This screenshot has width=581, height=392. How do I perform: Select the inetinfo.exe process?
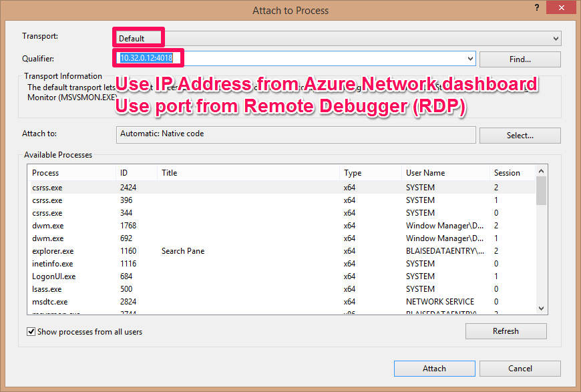[53, 264]
